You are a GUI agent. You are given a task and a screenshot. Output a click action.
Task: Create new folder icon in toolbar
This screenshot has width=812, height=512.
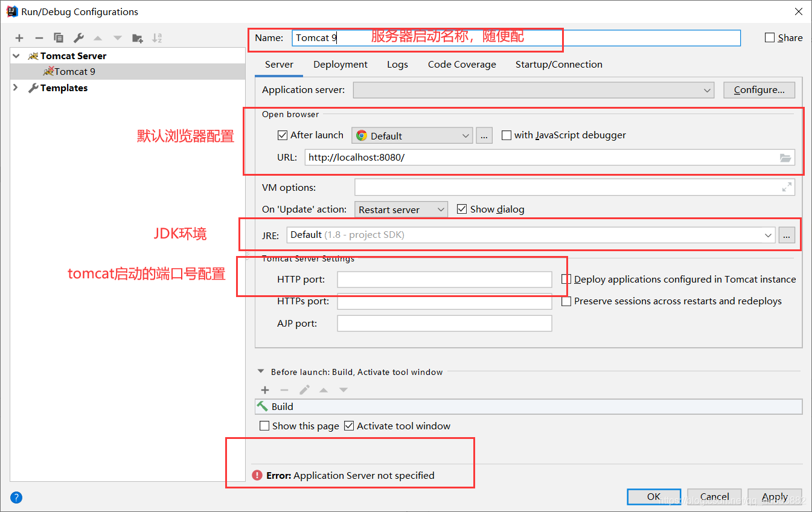tap(138, 38)
